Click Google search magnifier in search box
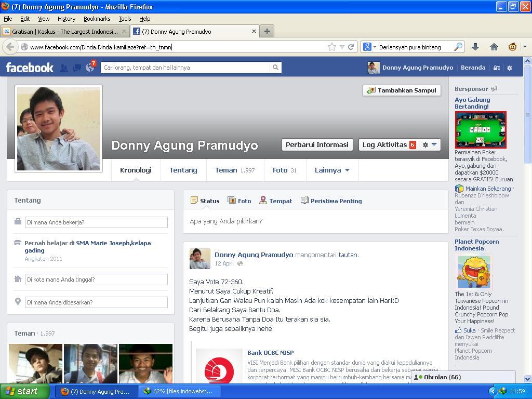This screenshot has width=532, height=399. (x=458, y=47)
